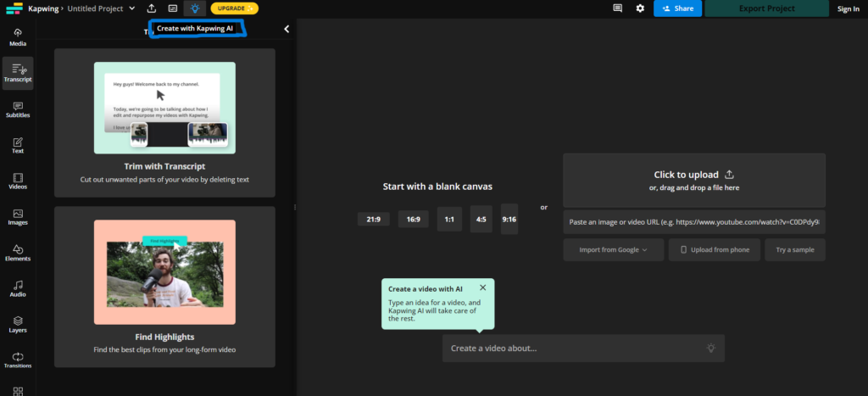Screen dimensions: 868x396
Task: Select the 4:5 canvas ratio
Action: (x=481, y=220)
